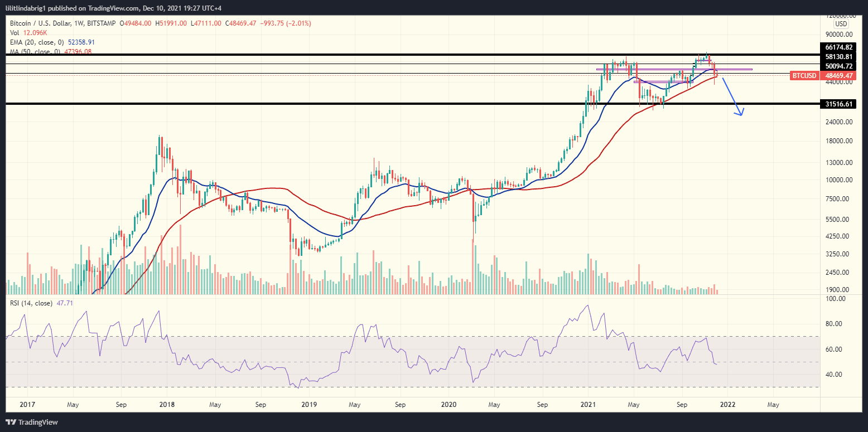
Task: Click the 2017 year label on time axis
Action: click(26, 405)
